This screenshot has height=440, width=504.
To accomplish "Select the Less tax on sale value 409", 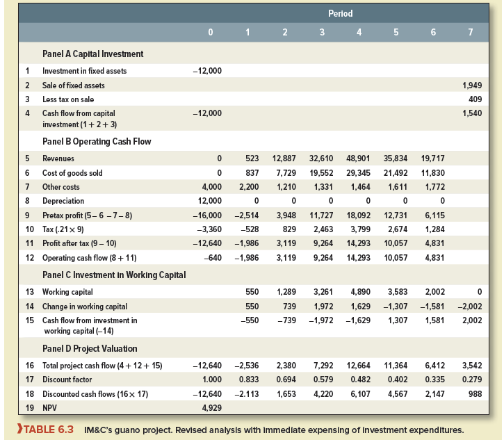I will 474,99.
